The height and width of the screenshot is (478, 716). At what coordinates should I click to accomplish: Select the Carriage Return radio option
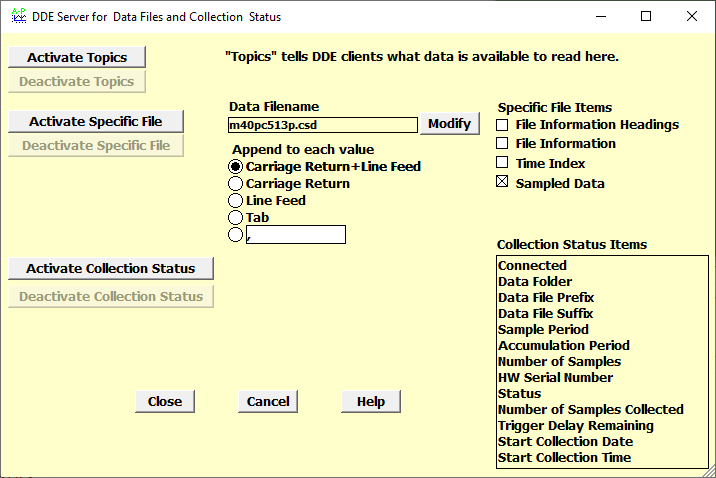[236, 184]
